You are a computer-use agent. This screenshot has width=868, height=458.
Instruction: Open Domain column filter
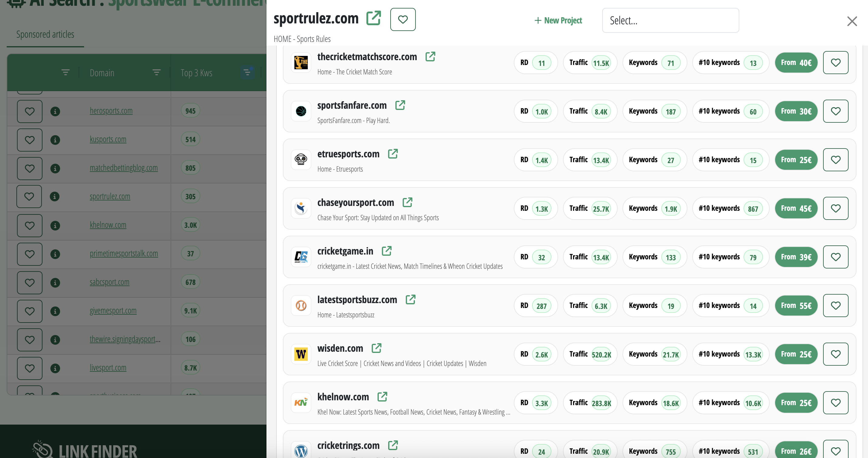(156, 72)
